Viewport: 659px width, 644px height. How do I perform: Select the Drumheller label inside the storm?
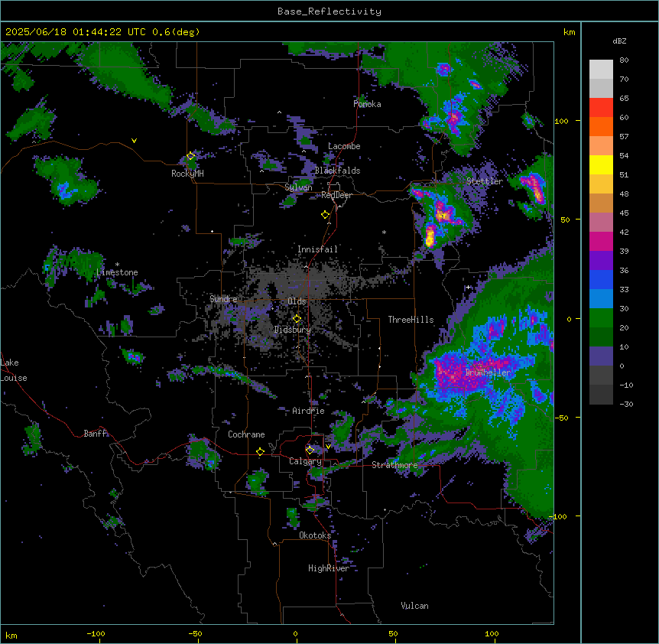coord(488,372)
